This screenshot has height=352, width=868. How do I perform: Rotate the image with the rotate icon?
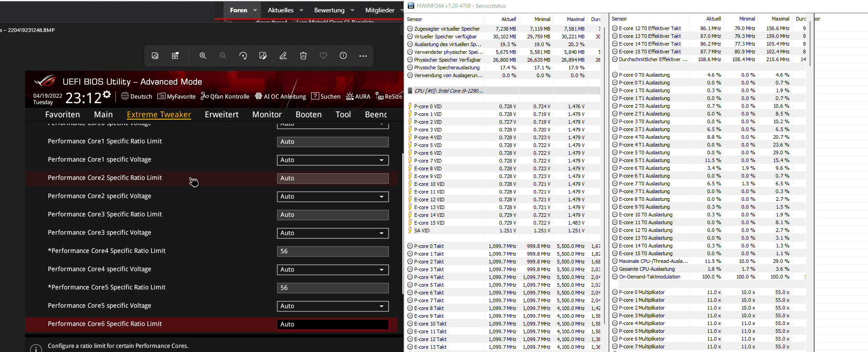coord(243,56)
